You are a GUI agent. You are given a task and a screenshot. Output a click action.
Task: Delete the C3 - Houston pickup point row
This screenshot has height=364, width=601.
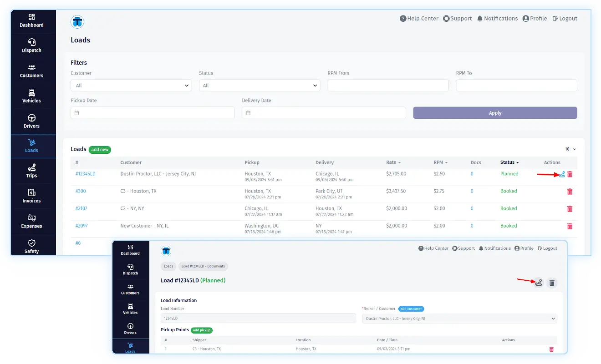(x=551, y=349)
